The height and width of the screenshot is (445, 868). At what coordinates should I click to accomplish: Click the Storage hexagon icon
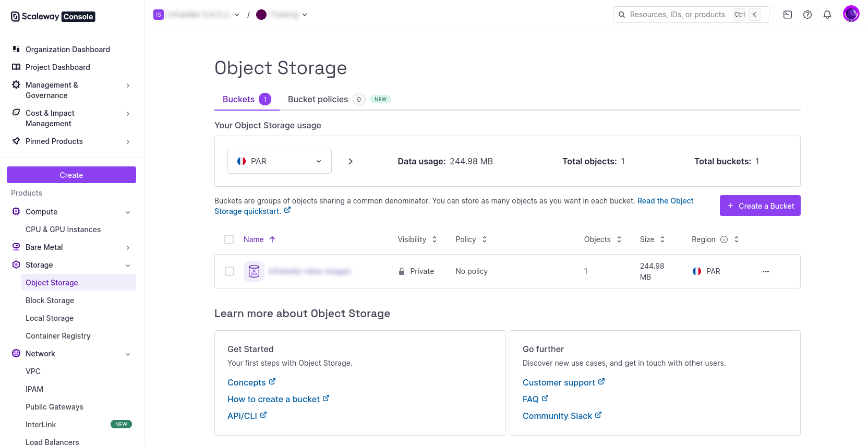tap(16, 264)
